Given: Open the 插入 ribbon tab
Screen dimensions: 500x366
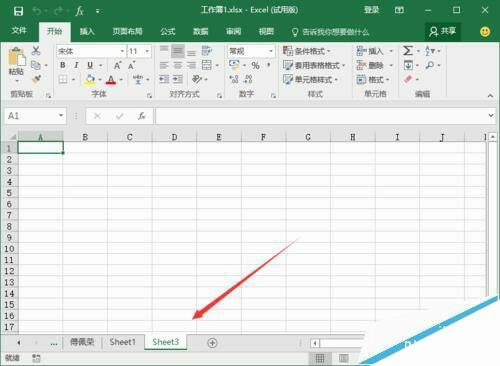Looking at the screenshot, I should [x=87, y=32].
